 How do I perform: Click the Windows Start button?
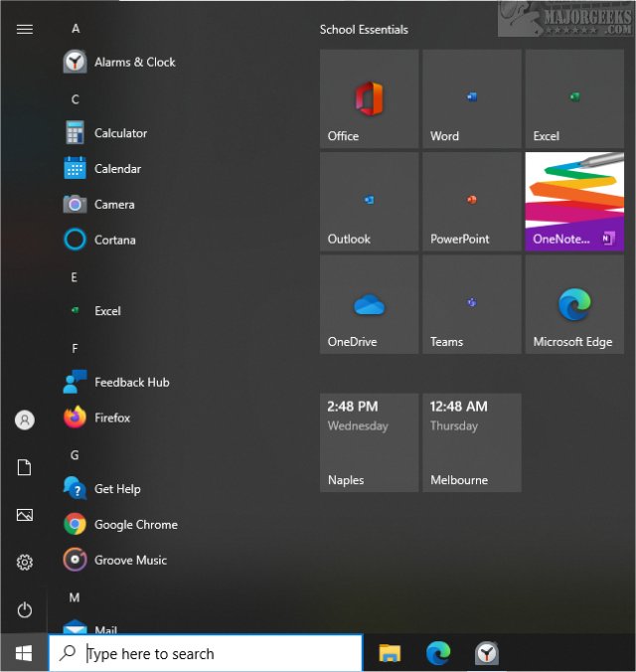coord(24,653)
